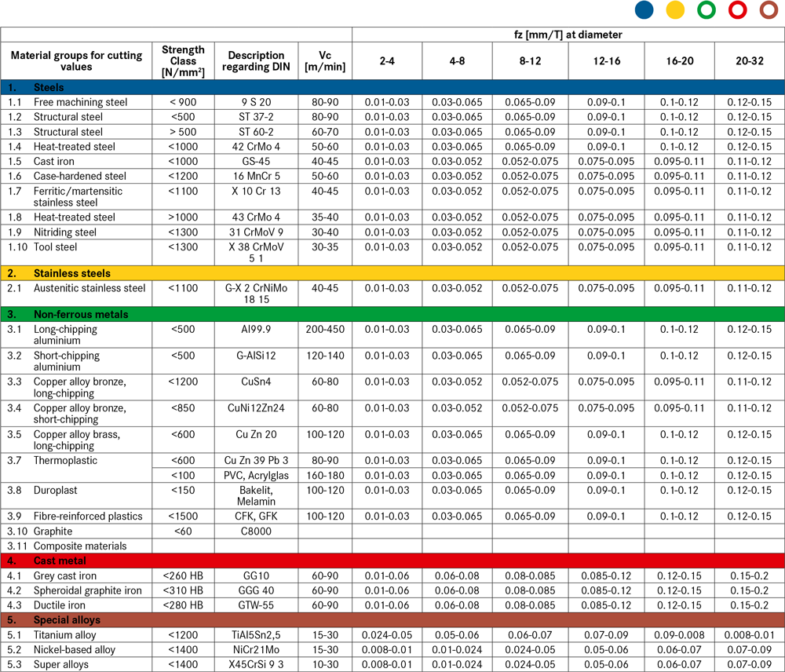Click the '16 MnCr 5' DIN cell
785x672 pixels.
(257, 177)
